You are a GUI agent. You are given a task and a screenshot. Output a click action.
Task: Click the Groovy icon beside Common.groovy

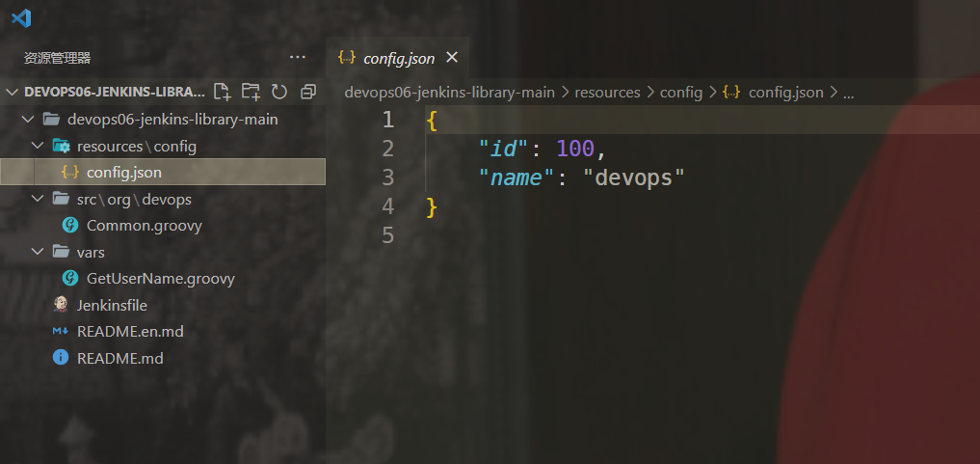[70, 225]
